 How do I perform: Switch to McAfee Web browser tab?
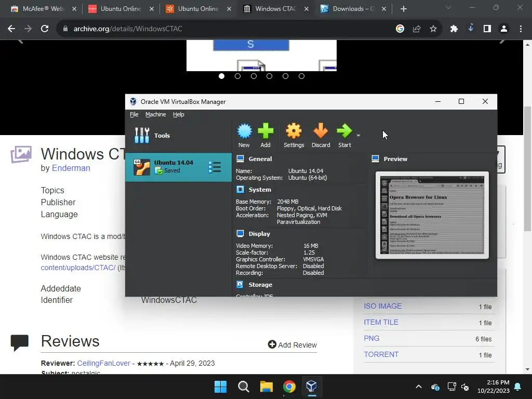click(x=43, y=9)
